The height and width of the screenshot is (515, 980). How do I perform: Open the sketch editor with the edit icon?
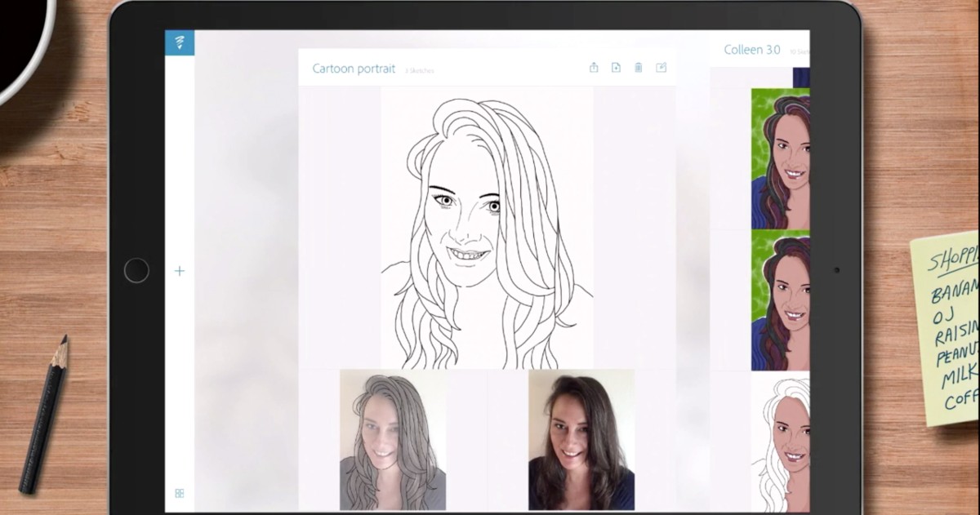tap(661, 68)
